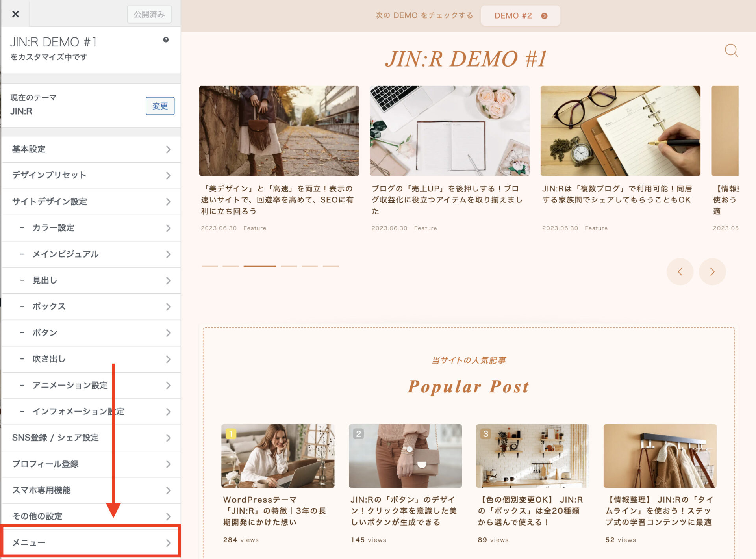Click the 89 views count text
756x559 pixels.
click(493, 540)
